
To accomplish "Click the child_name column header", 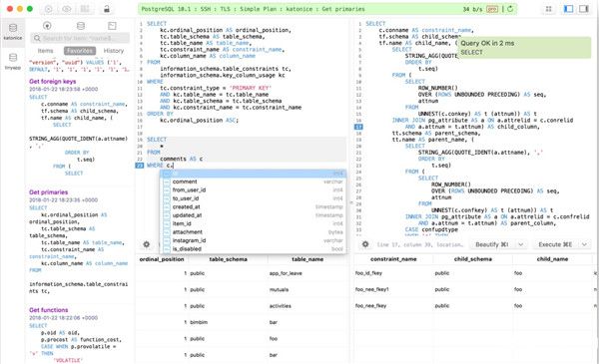I will pyautogui.click(x=552, y=259).
